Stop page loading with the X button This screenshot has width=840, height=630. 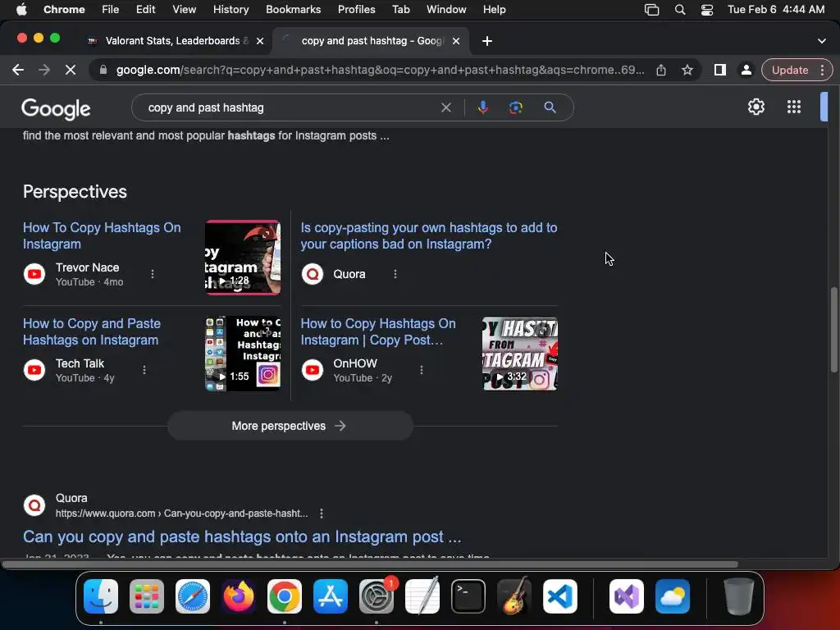click(71, 70)
